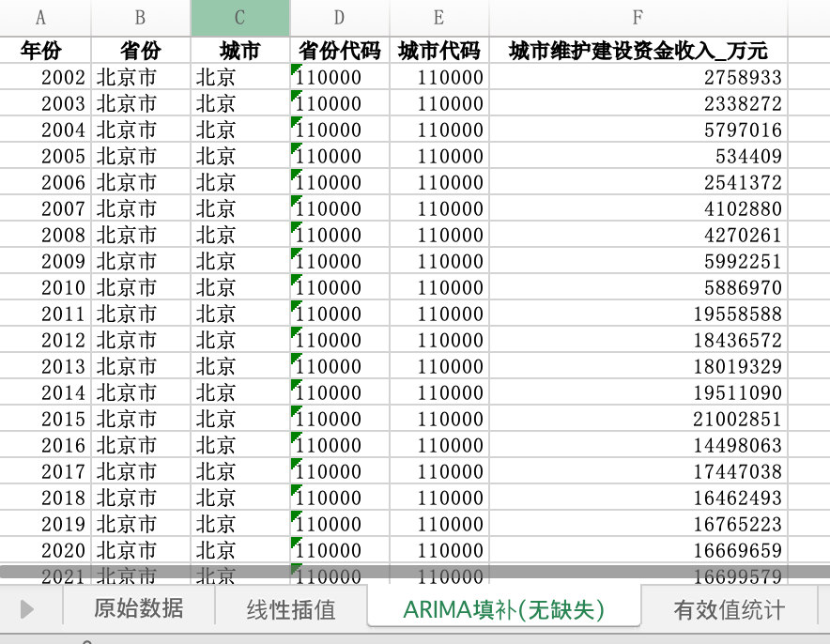
Task: Select the value 5797016 cell
Action: (638, 130)
